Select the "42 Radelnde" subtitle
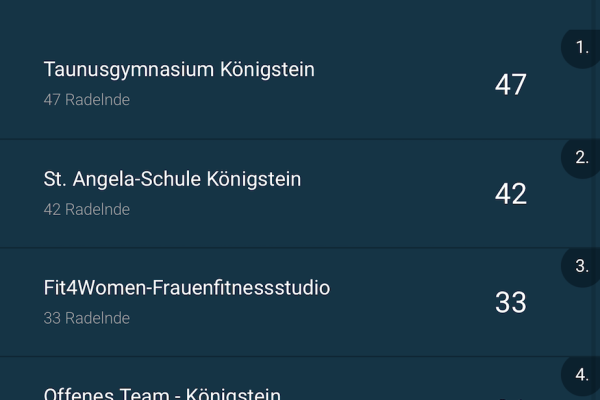The width and height of the screenshot is (600, 400). (x=87, y=209)
